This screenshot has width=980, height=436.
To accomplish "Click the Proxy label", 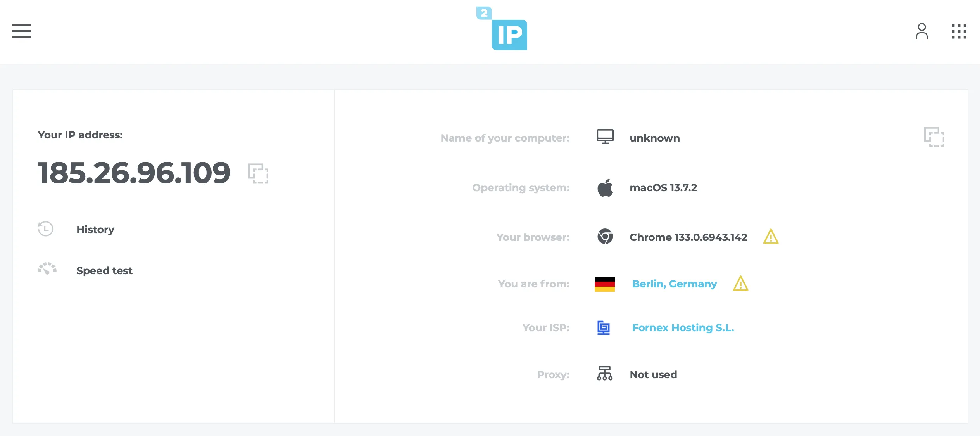I will coord(553,375).
